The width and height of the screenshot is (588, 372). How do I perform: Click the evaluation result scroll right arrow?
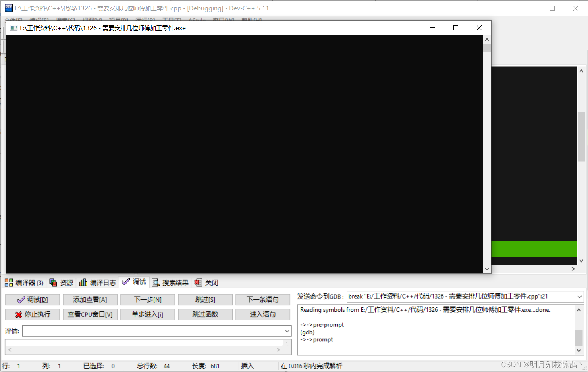coord(278,350)
